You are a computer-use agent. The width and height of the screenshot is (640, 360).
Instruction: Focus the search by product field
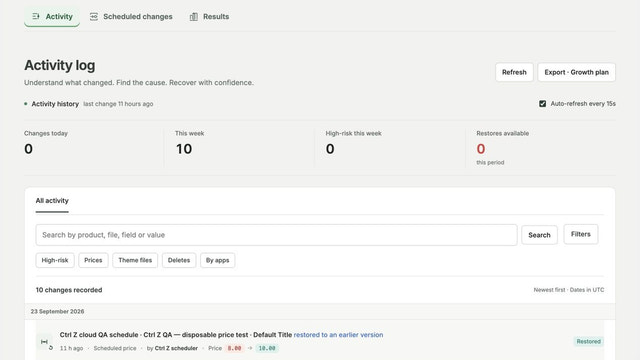pos(276,235)
